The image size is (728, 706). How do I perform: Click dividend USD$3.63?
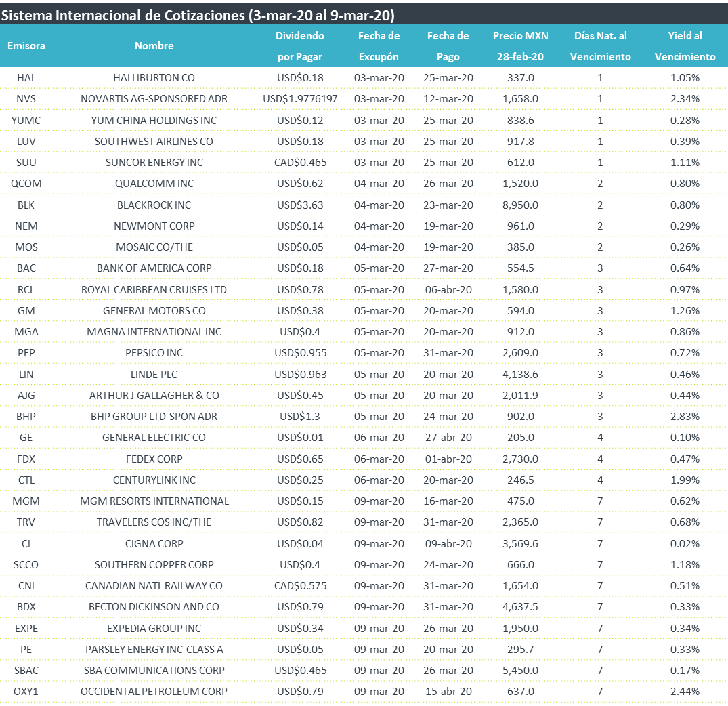tap(300, 205)
